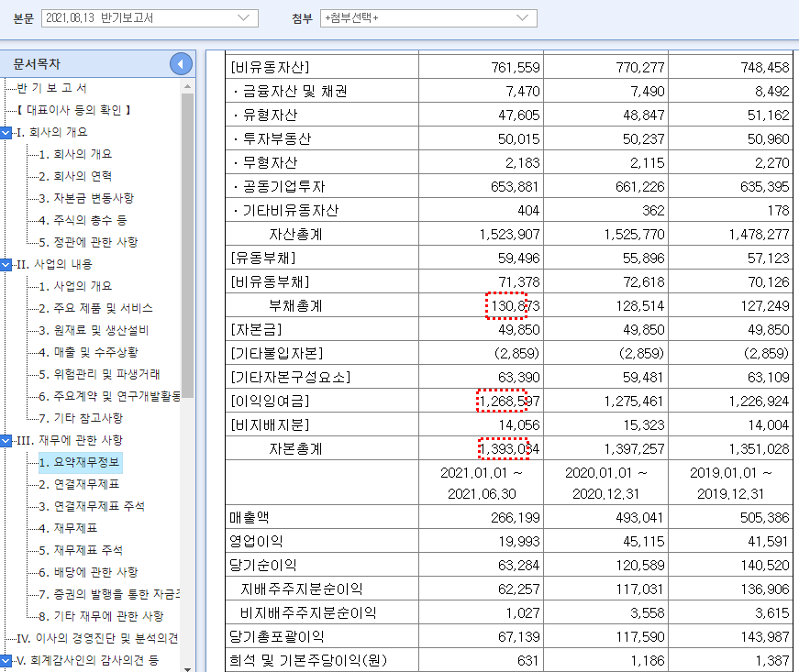Open 2. 회사의 연혁
Image resolution: width=799 pixels, height=672 pixels.
[75, 176]
